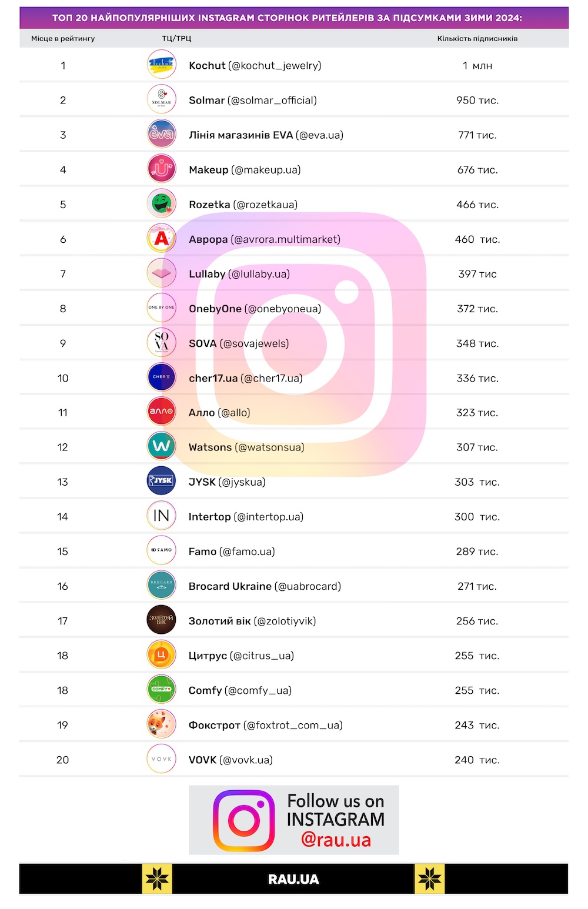Click the Instagram icon in Follow banner

tap(243, 820)
